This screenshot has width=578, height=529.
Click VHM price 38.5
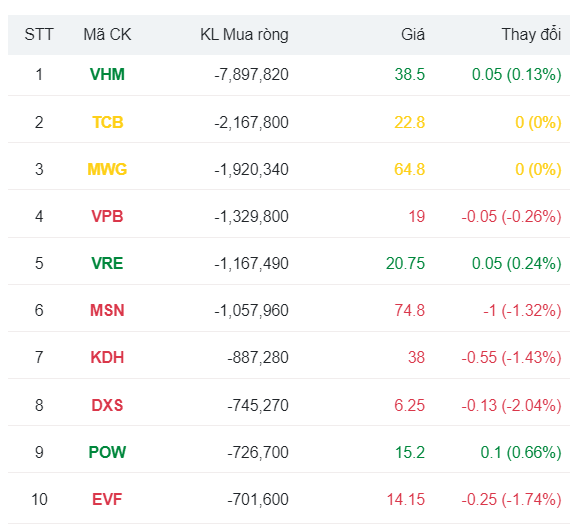[x=410, y=75]
